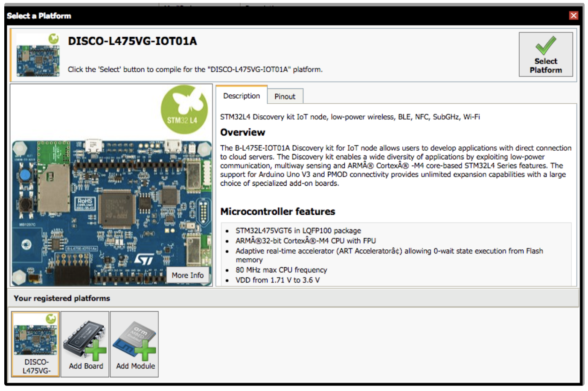Close the Select a Platform dialog
This screenshot has width=588, height=391.
tap(573, 15)
